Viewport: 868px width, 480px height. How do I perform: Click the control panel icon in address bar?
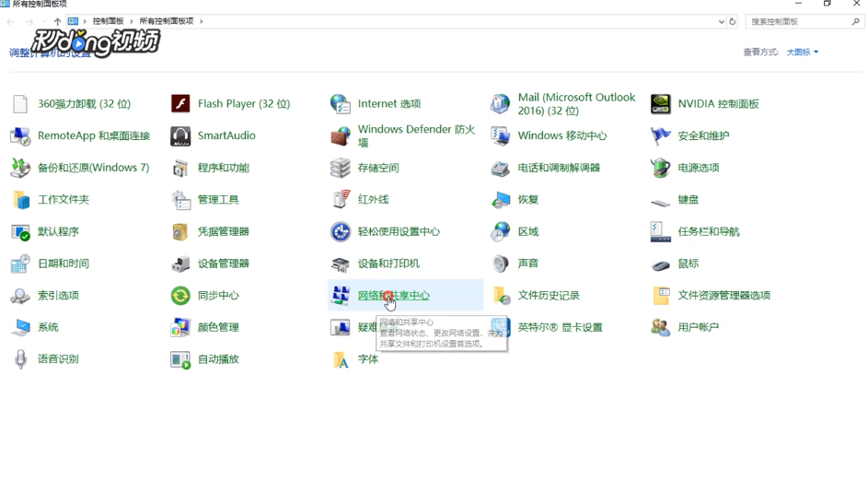pos(73,21)
